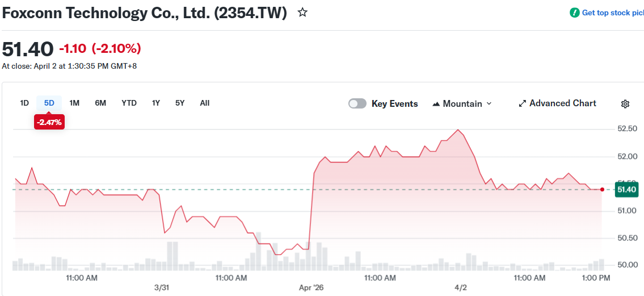The height and width of the screenshot is (296, 644).
Task: Select the 1D time range
Action: click(24, 103)
